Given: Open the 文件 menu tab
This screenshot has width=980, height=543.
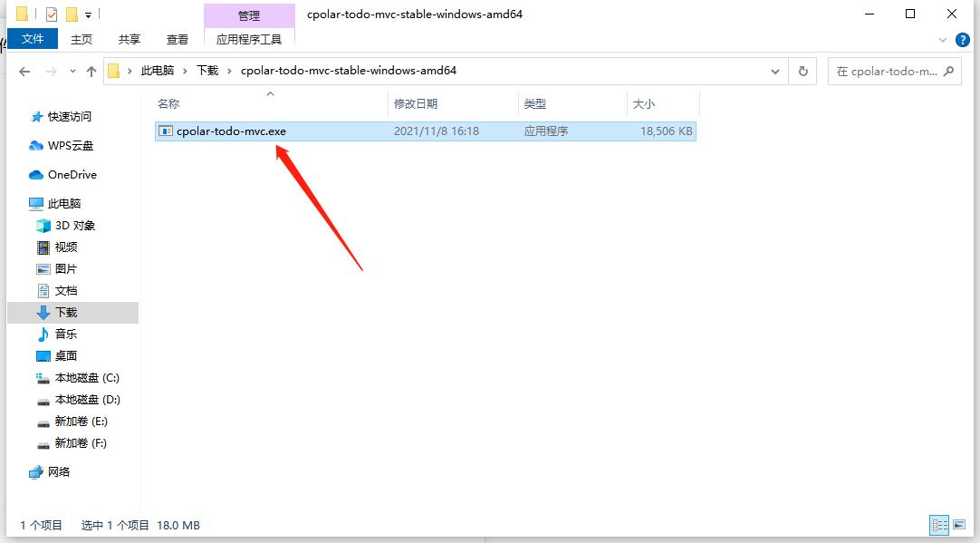Looking at the screenshot, I should tap(33, 39).
